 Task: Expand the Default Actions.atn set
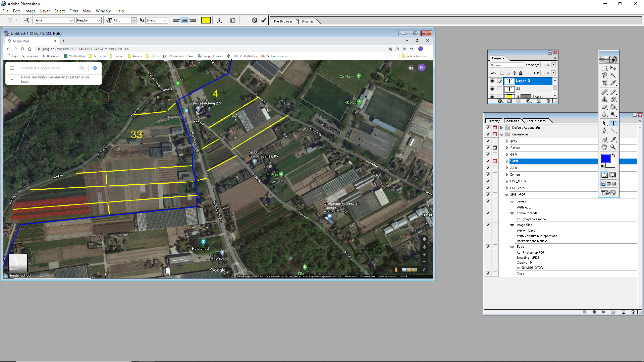(501, 127)
